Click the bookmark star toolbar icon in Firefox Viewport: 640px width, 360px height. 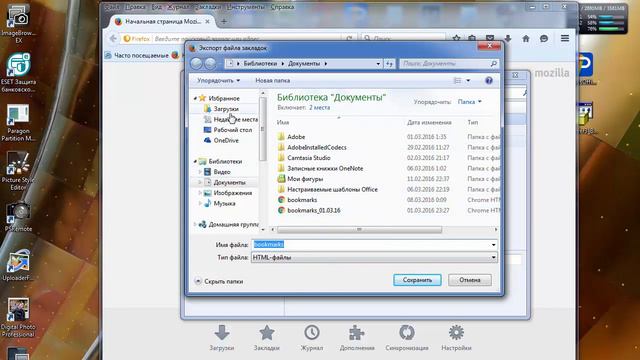tap(456, 39)
